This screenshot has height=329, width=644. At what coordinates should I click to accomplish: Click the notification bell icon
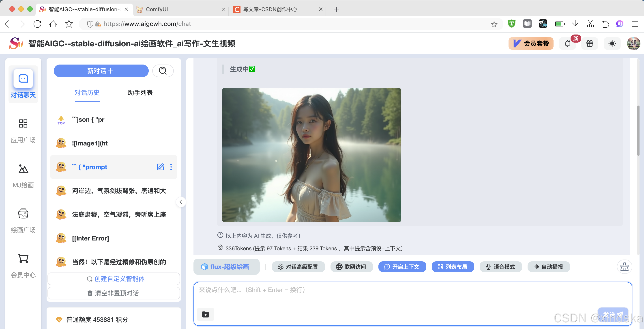[567, 43]
